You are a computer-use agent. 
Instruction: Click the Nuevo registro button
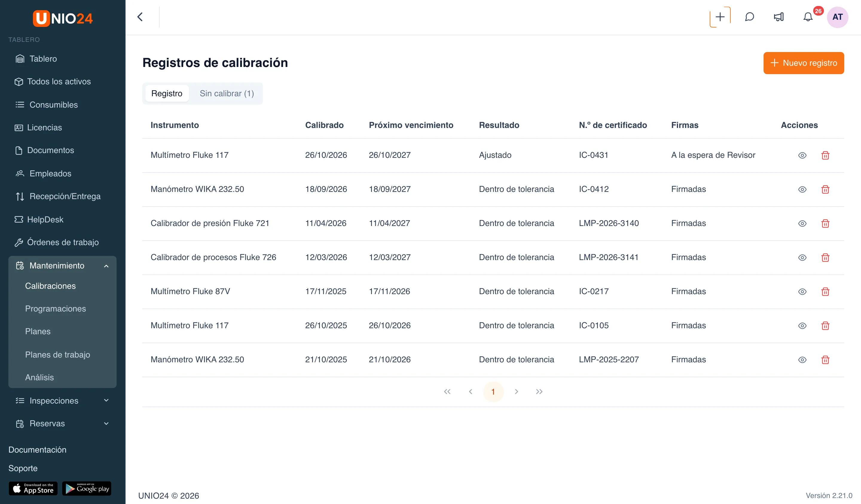coord(804,63)
